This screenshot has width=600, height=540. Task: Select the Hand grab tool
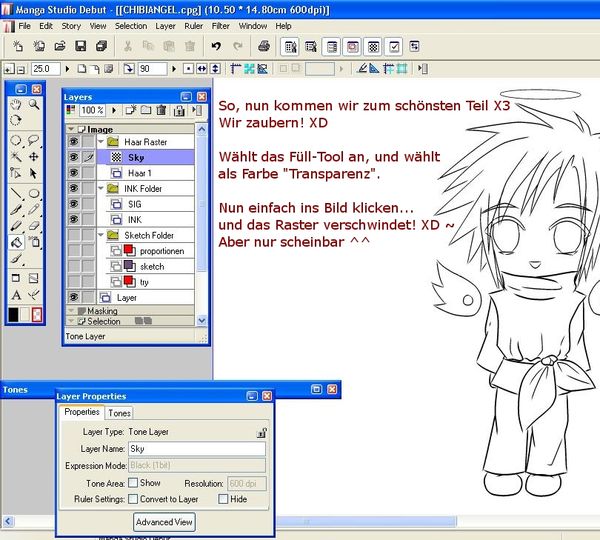pos(15,104)
